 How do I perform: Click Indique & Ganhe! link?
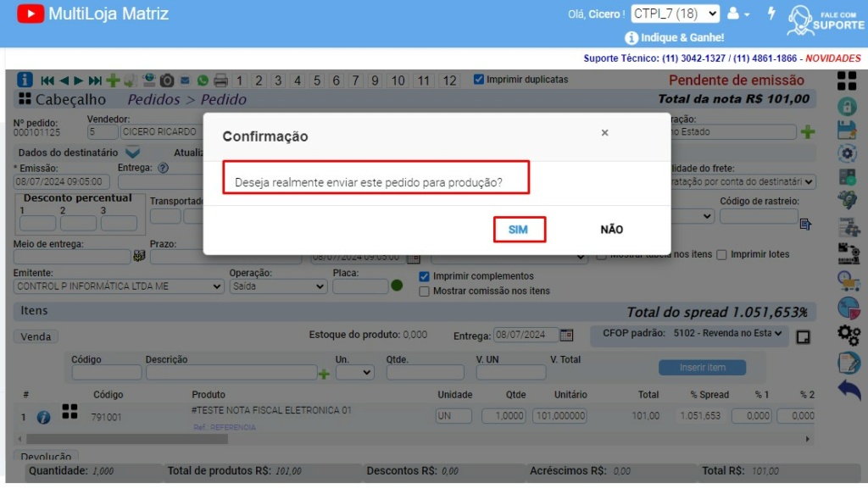675,37
